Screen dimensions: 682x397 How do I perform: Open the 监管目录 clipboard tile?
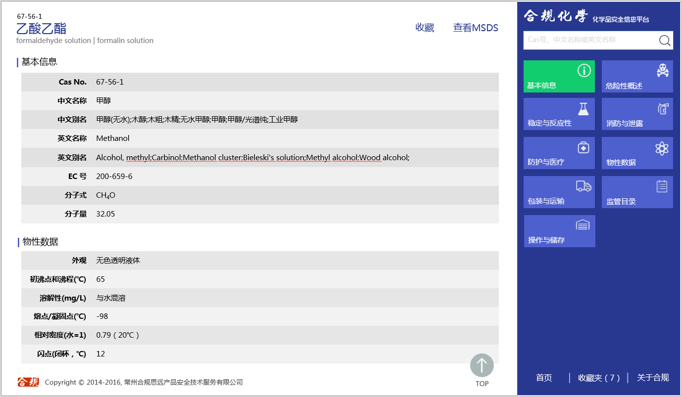(x=637, y=192)
